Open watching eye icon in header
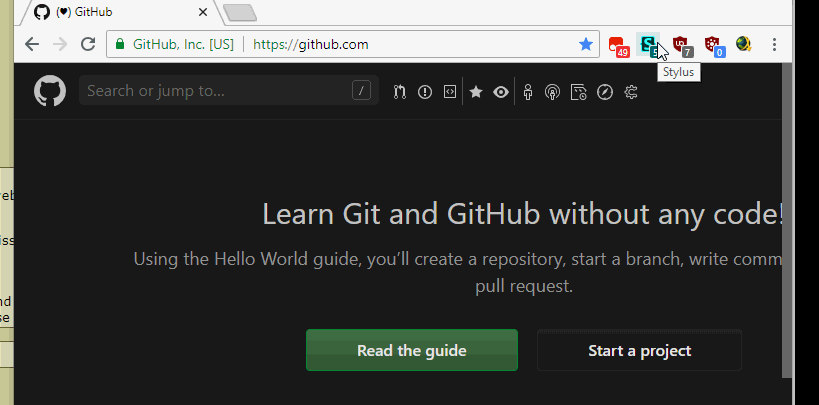This screenshot has width=819, height=405. (x=501, y=92)
